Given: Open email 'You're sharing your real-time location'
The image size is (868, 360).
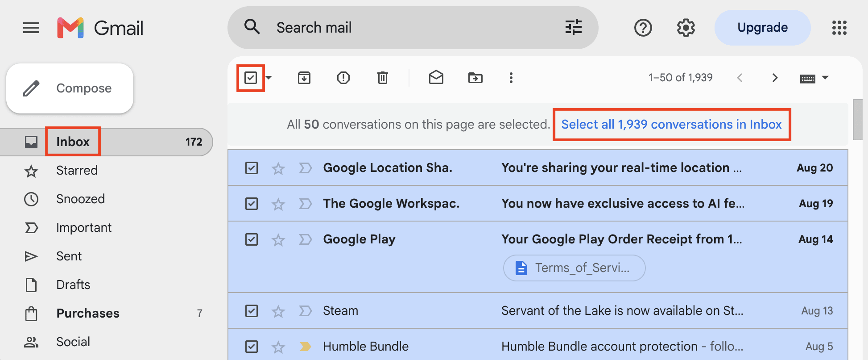Looking at the screenshot, I should tap(621, 168).
